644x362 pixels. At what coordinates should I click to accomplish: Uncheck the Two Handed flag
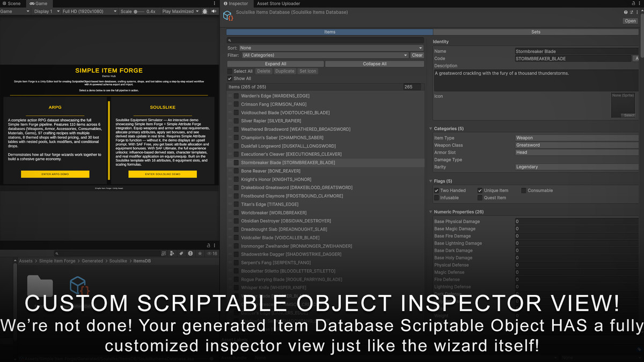pyautogui.click(x=436, y=190)
